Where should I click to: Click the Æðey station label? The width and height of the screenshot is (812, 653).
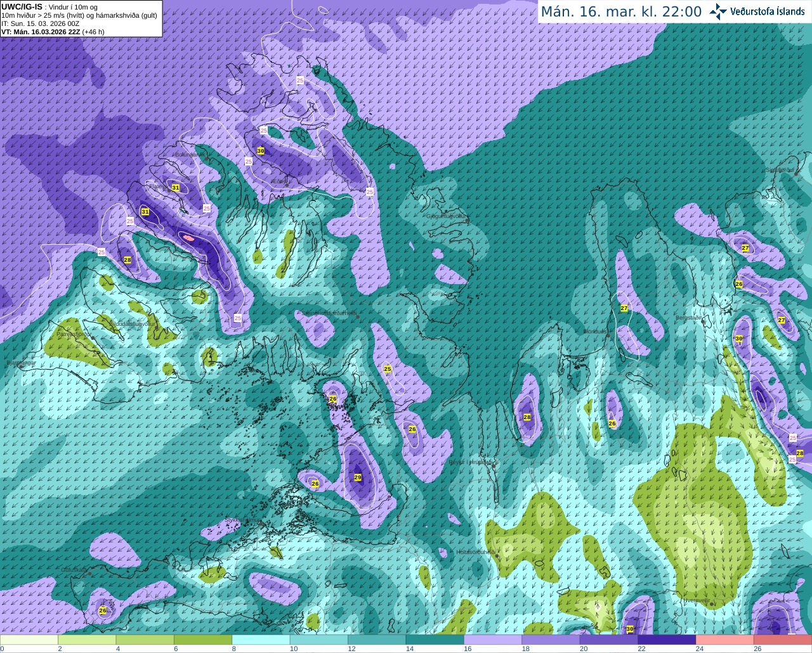pos(278,181)
